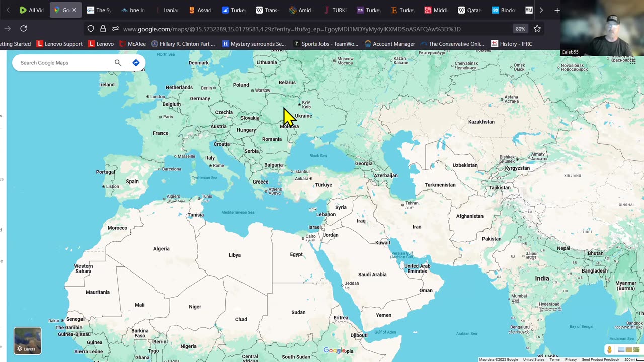644x362 pixels.
Task: Switch to the Amid tab
Action: pyautogui.click(x=301, y=10)
